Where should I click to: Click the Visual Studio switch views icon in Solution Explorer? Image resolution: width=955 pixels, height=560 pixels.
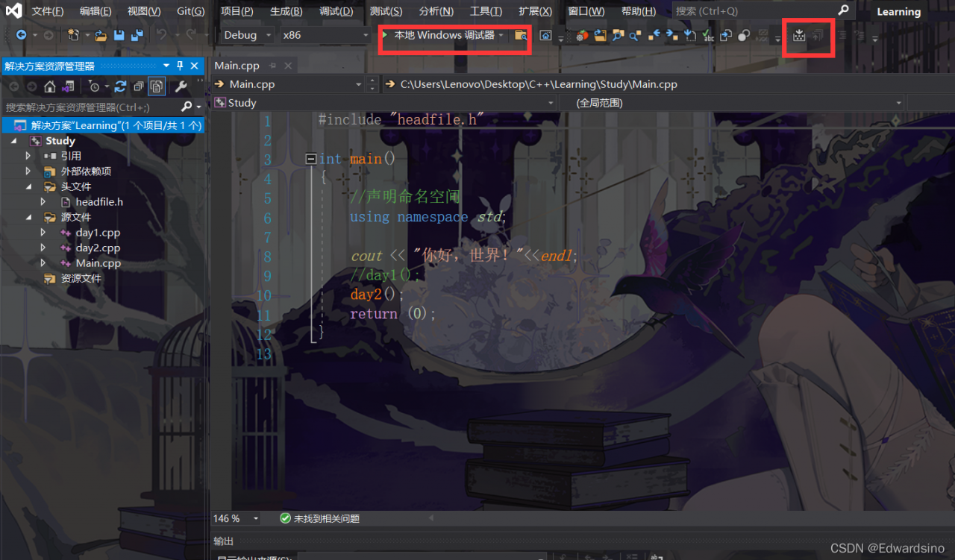pyautogui.click(x=68, y=86)
